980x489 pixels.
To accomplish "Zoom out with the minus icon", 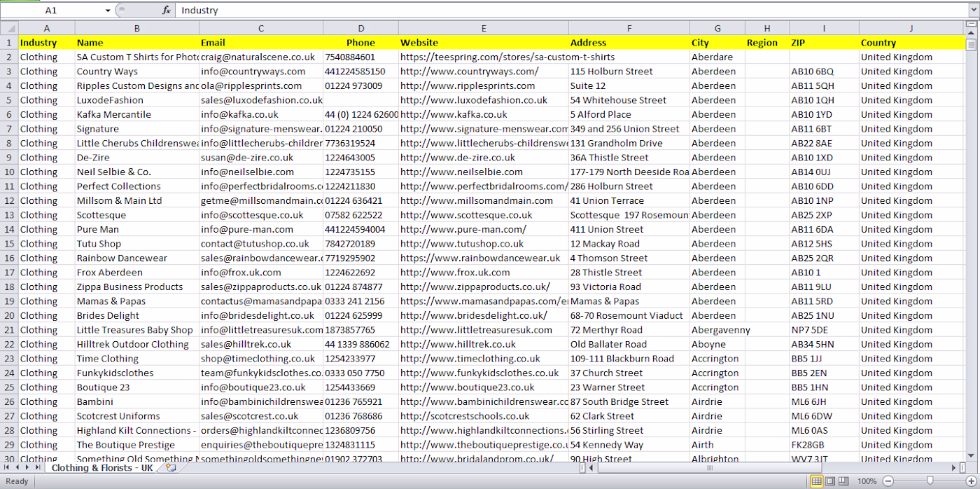I will click(888, 481).
